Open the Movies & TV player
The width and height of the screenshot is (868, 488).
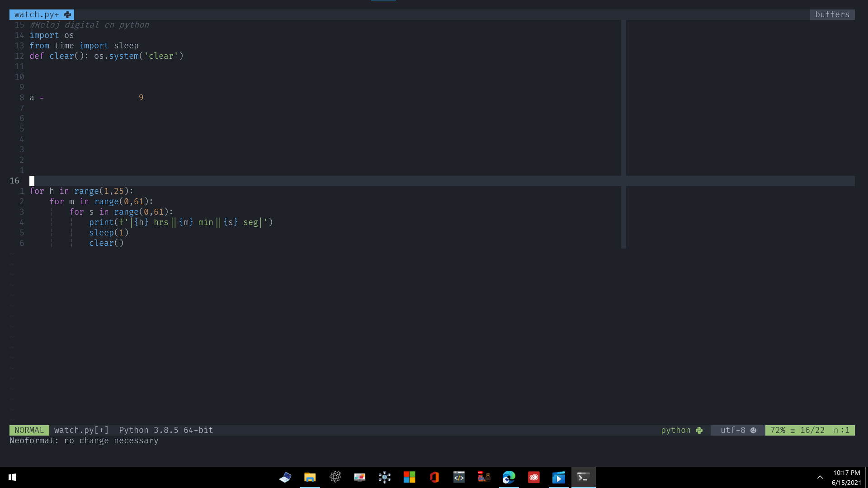click(x=559, y=477)
